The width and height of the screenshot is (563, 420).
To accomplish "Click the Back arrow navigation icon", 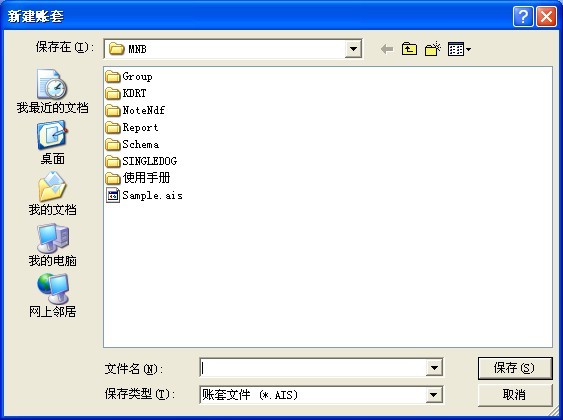I will (x=387, y=49).
